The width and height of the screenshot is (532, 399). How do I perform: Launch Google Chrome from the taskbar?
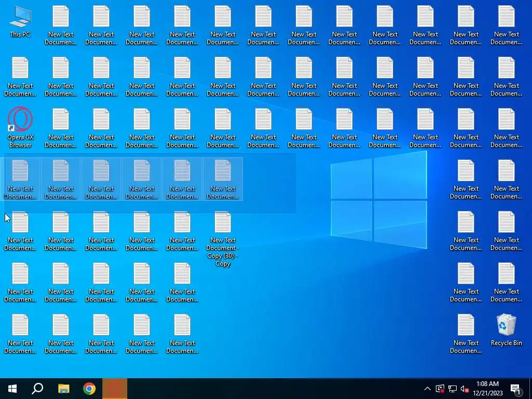click(x=89, y=389)
